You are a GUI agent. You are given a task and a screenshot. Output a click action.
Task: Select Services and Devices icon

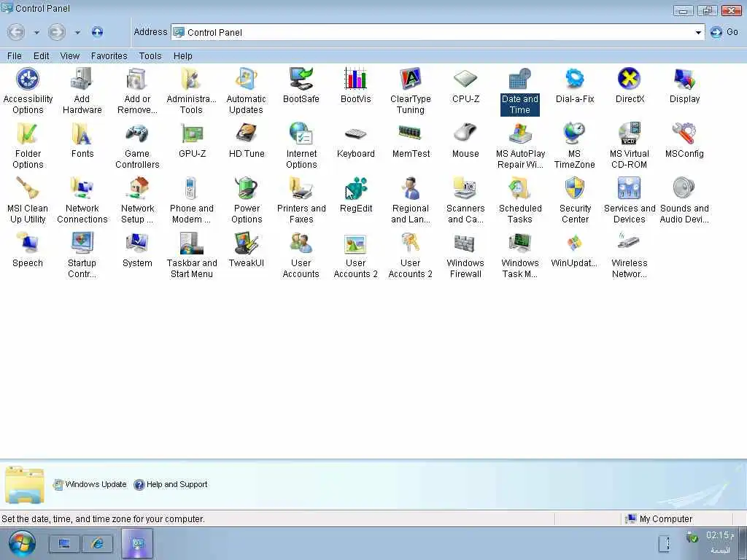tap(630, 189)
